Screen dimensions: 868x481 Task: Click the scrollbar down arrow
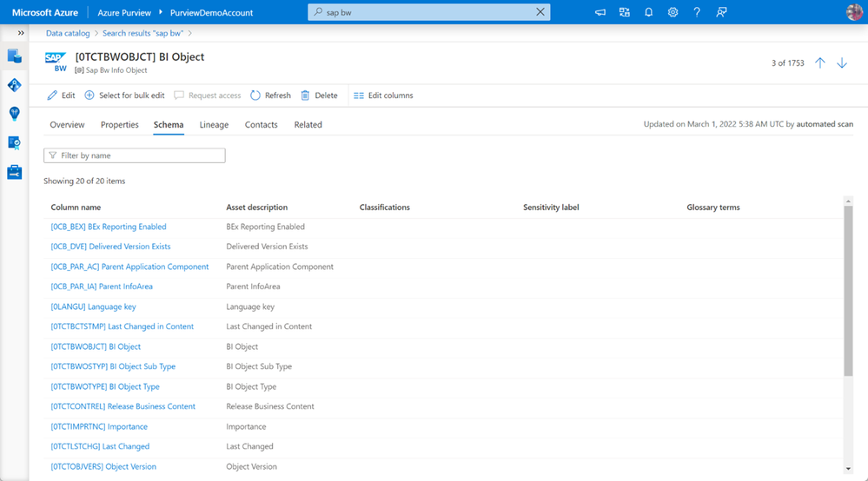848,469
